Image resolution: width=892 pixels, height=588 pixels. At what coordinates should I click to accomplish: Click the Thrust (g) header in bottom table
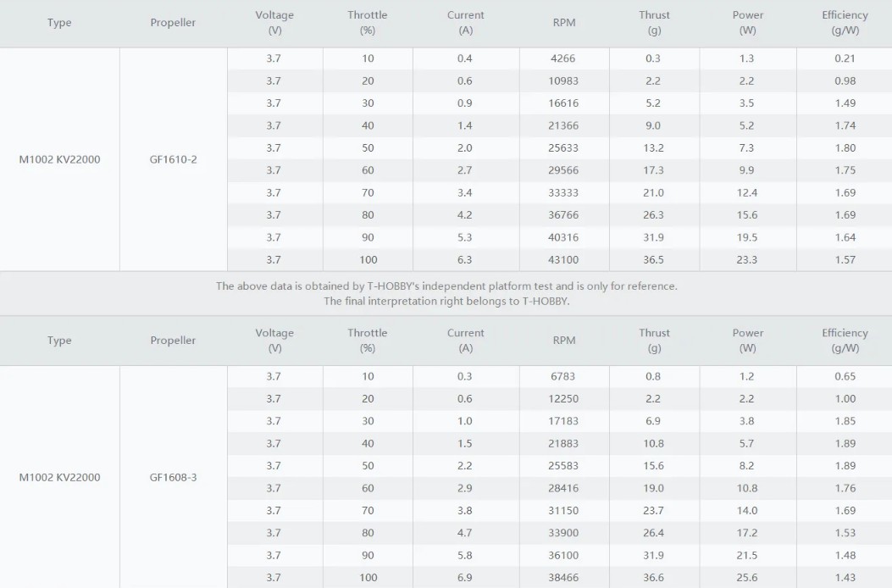point(654,341)
